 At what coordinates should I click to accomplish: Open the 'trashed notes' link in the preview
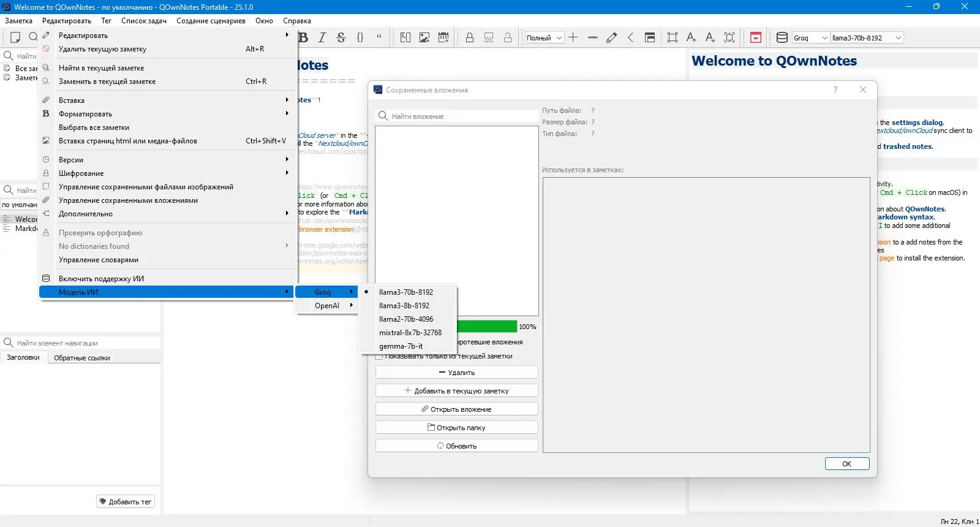pyautogui.click(x=908, y=146)
